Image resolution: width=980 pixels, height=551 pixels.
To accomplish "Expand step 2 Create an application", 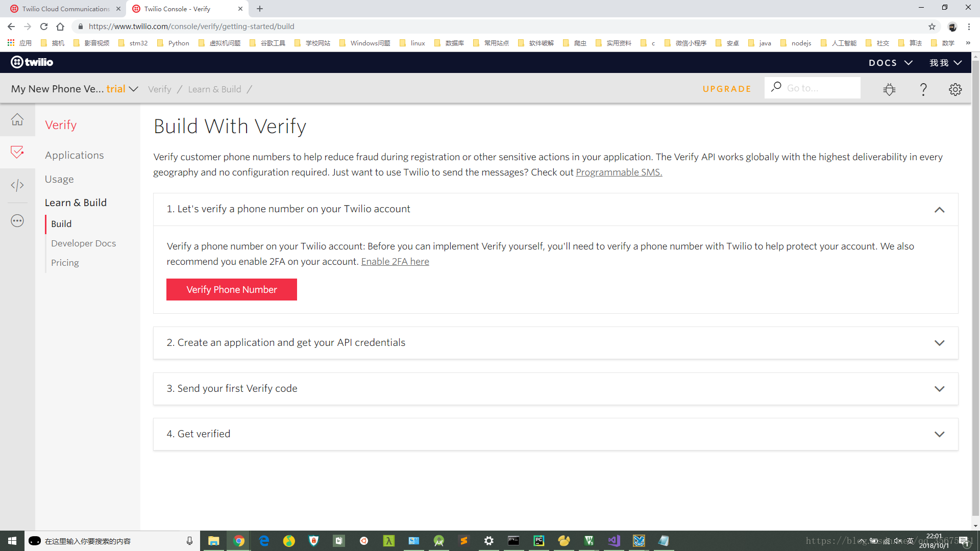I will point(939,343).
